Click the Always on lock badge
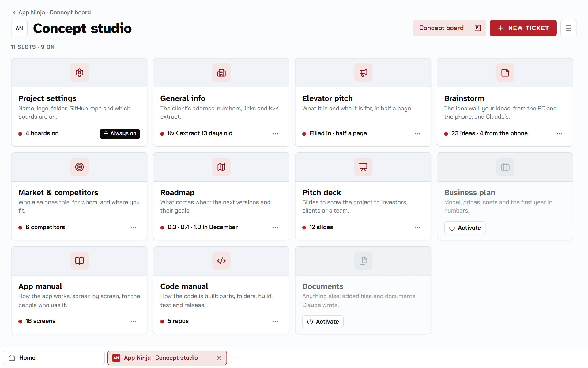Image resolution: width=588 pixels, height=368 pixels. [x=120, y=134]
